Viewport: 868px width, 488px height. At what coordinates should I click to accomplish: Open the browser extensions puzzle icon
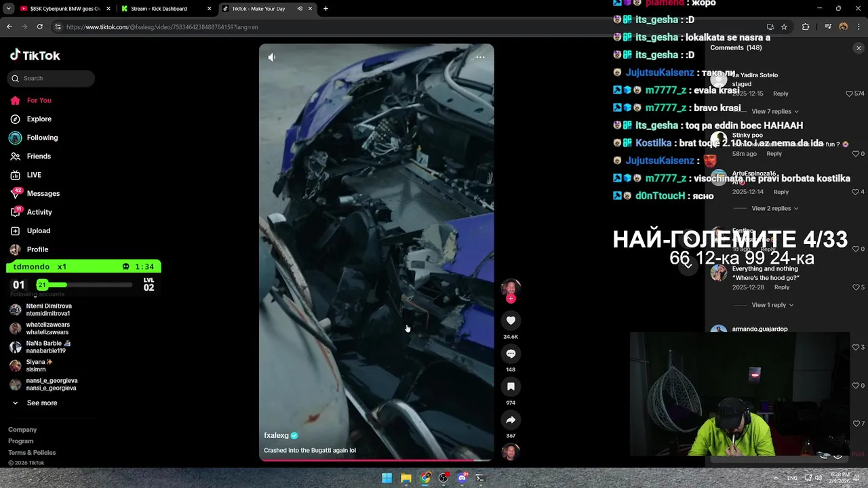pyautogui.click(x=806, y=27)
